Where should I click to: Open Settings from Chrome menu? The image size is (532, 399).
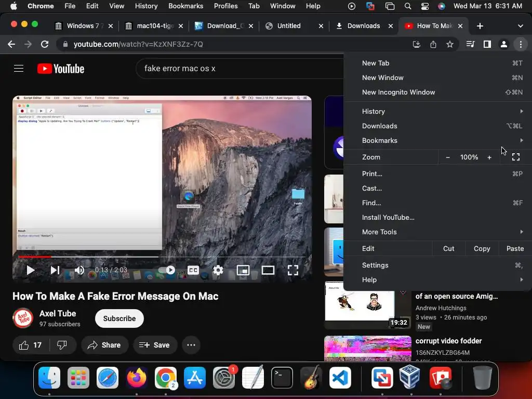tap(437, 265)
